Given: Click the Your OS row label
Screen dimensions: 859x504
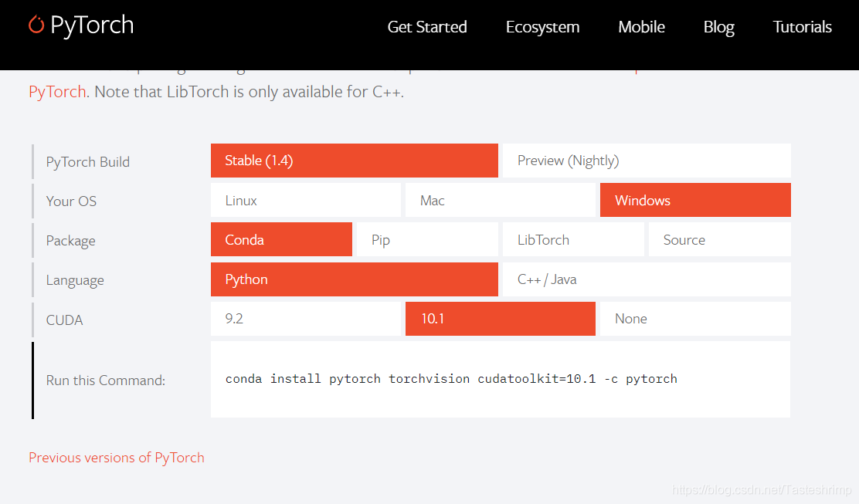Looking at the screenshot, I should tap(71, 201).
